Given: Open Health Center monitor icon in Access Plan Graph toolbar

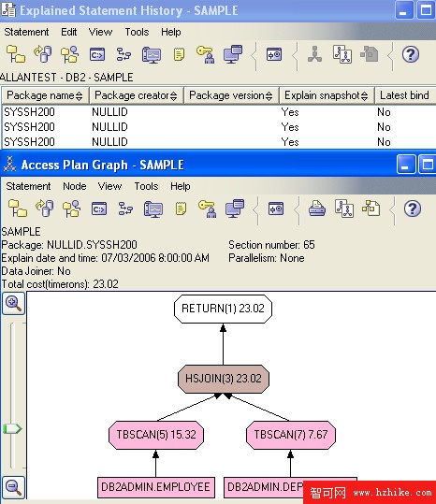Looking at the screenshot, I should tap(153, 209).
